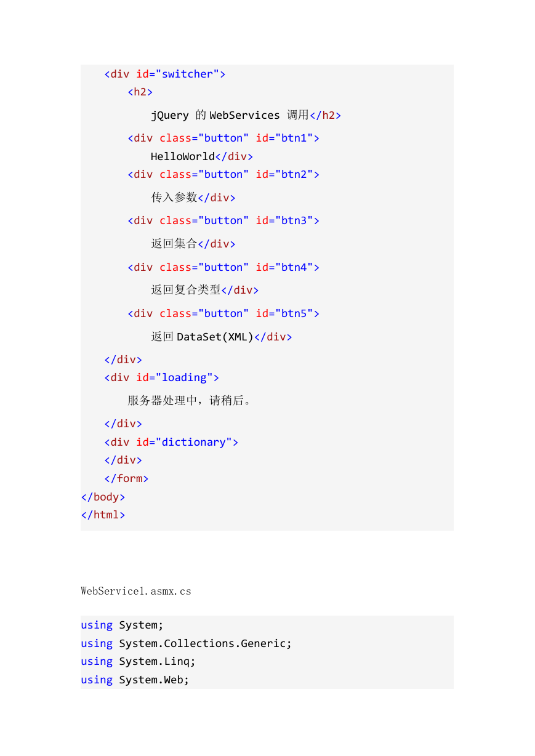
Task: Click the btn5 div line
Action: click(x=223, y=313)
